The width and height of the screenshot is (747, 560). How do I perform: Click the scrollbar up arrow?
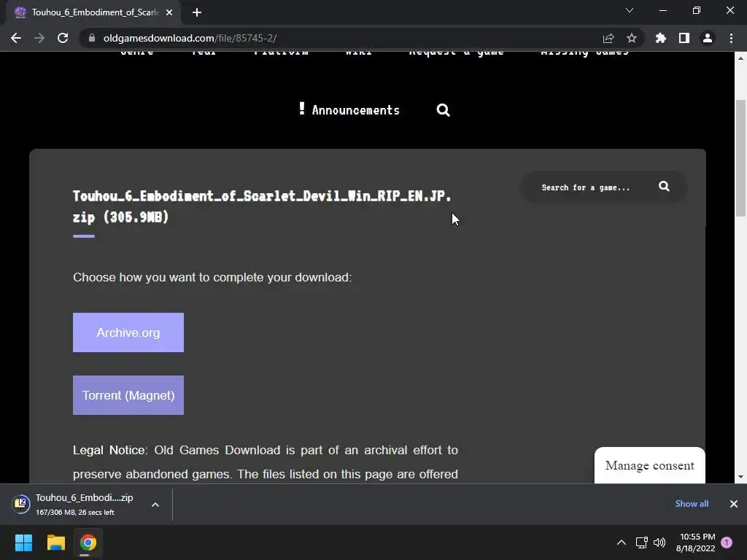[x=741, y=58]
